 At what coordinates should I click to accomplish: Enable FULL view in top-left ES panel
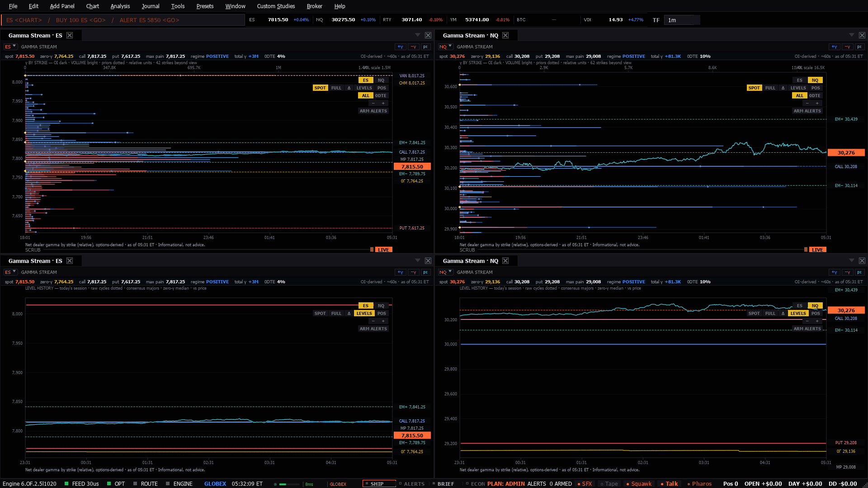pyautogui.click(x=336, y=88)
